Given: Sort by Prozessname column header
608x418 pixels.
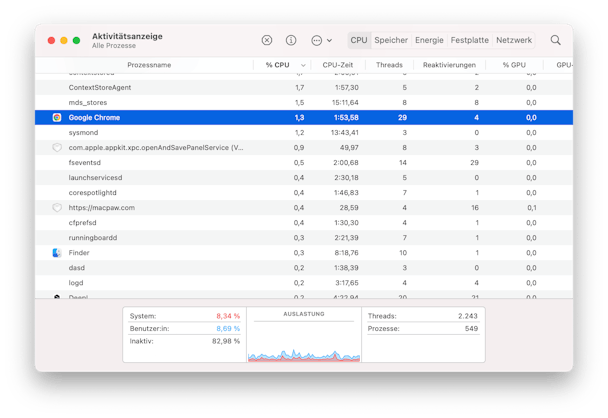Looking at the screenshot, I should tap(149, 65).
